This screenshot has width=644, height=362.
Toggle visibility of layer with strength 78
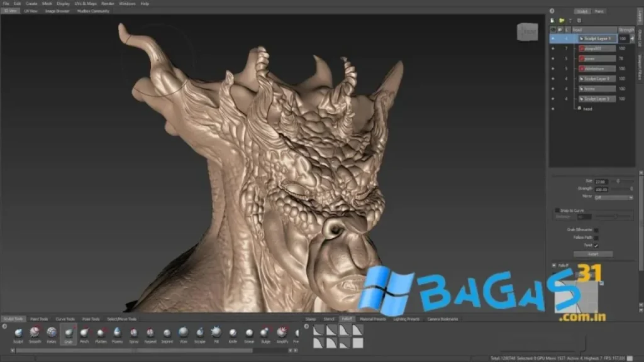point(553,58)
